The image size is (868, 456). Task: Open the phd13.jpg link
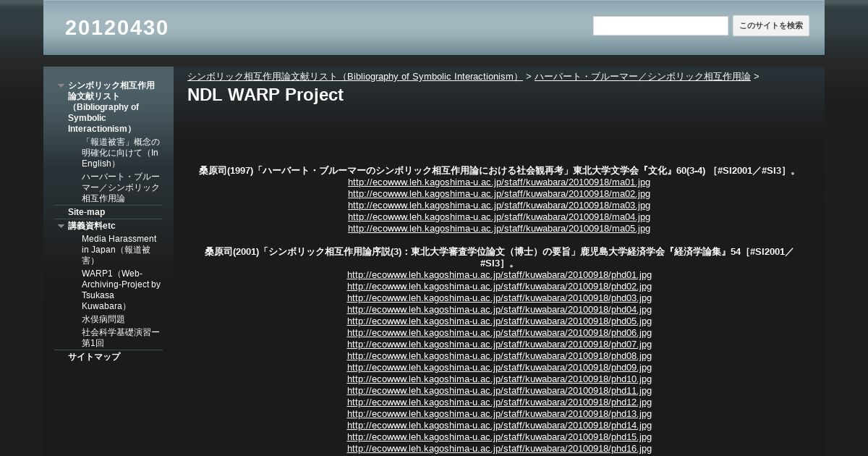click(x=499, y=414)
